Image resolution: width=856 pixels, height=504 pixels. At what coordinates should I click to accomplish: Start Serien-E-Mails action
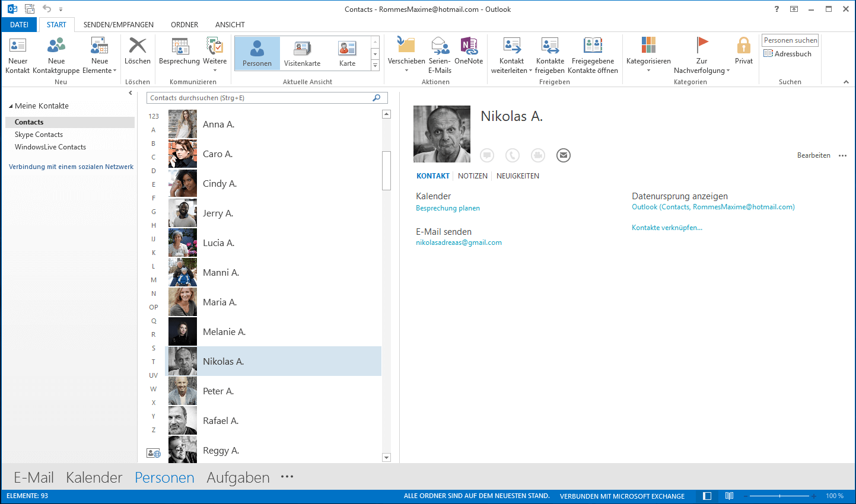[440, 55]
